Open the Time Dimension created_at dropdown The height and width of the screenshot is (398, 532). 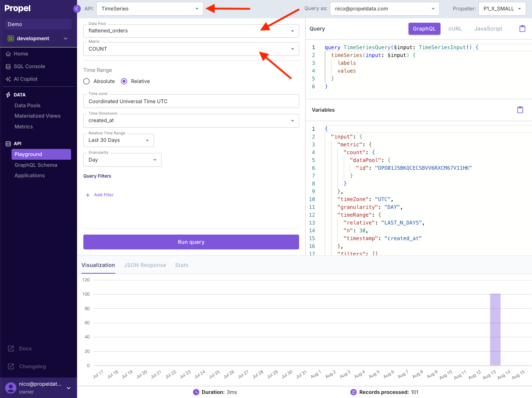click(191, 121)
